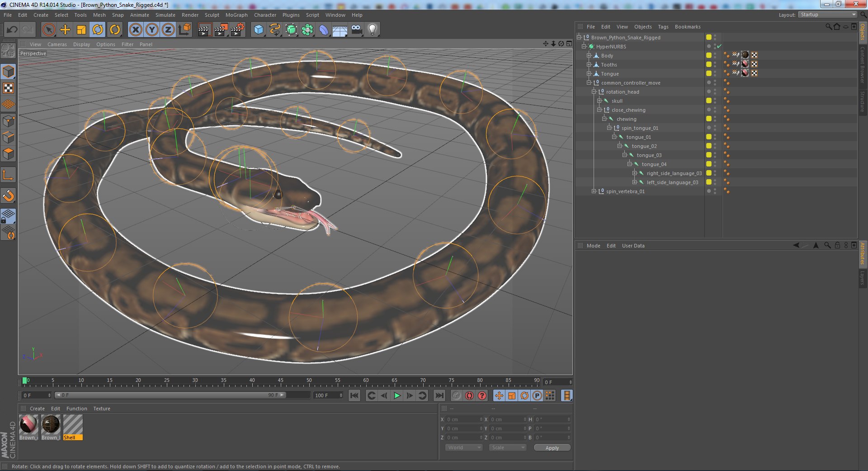
Task: Toggle HyperNURBS green enable checkmark
Action: coord(719,46)
